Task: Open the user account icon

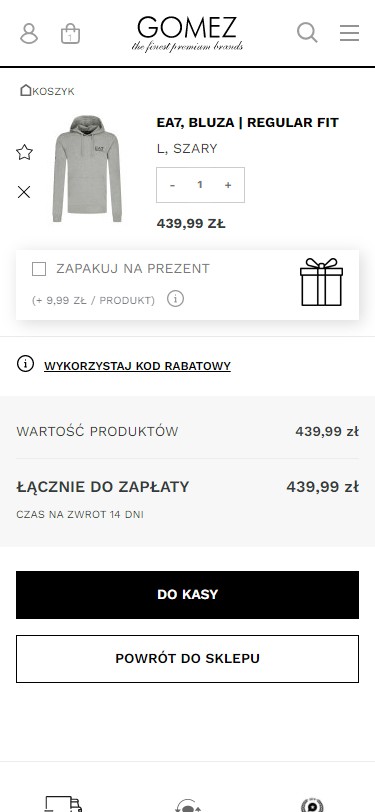Action: click(29, 33)
